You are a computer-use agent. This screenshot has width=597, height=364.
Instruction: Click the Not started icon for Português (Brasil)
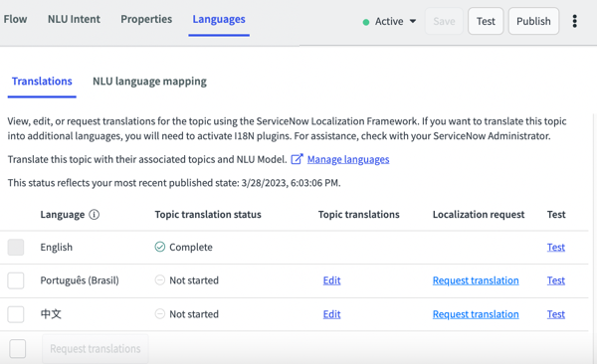160,280
